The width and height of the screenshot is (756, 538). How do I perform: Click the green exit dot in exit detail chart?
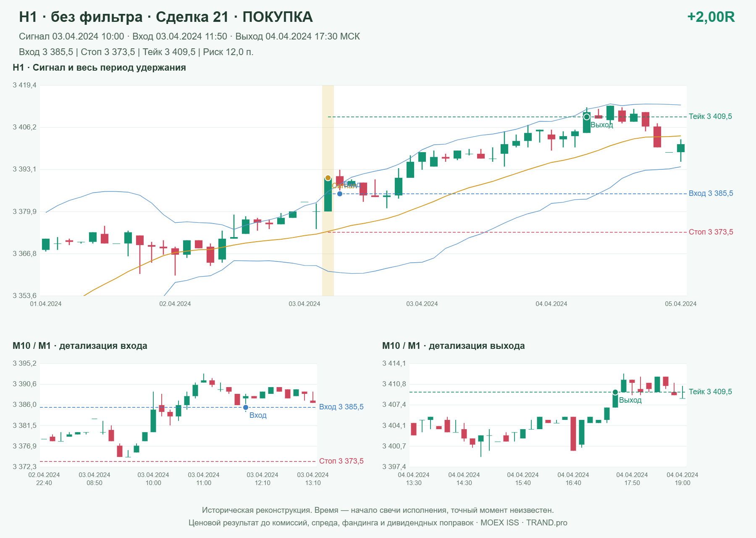615,392
